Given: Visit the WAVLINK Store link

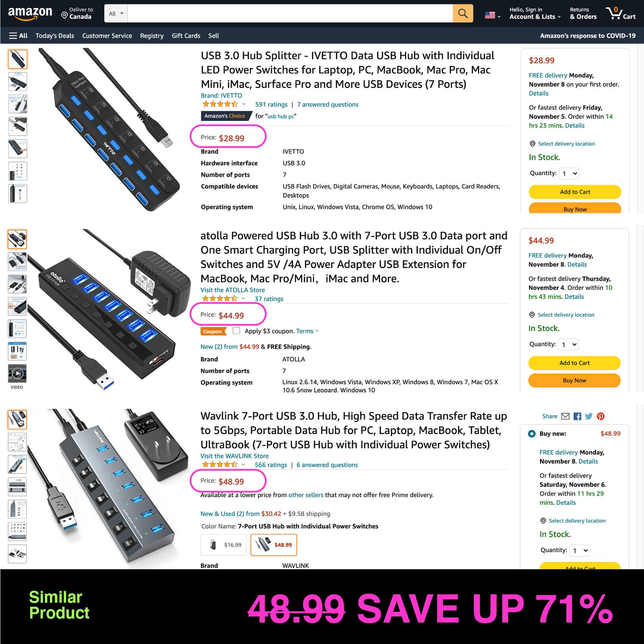Looking at the screenshot, I should (x=234, y=456).
